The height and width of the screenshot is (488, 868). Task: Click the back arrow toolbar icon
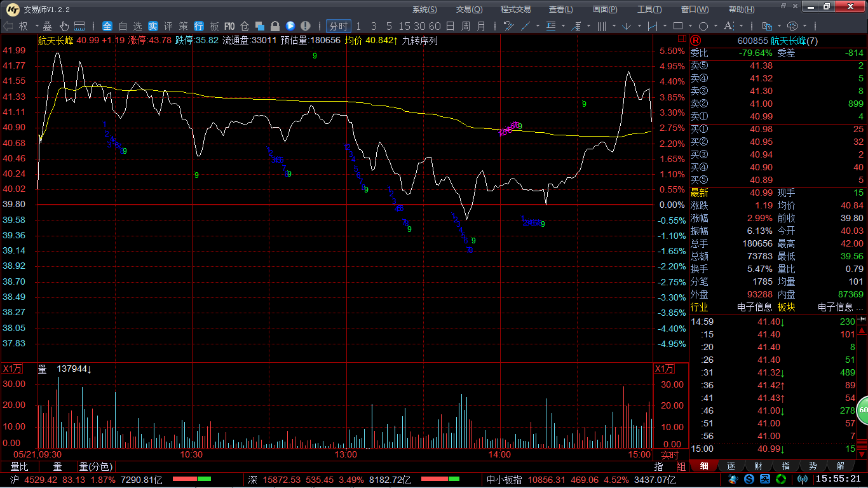coord(8,26)
